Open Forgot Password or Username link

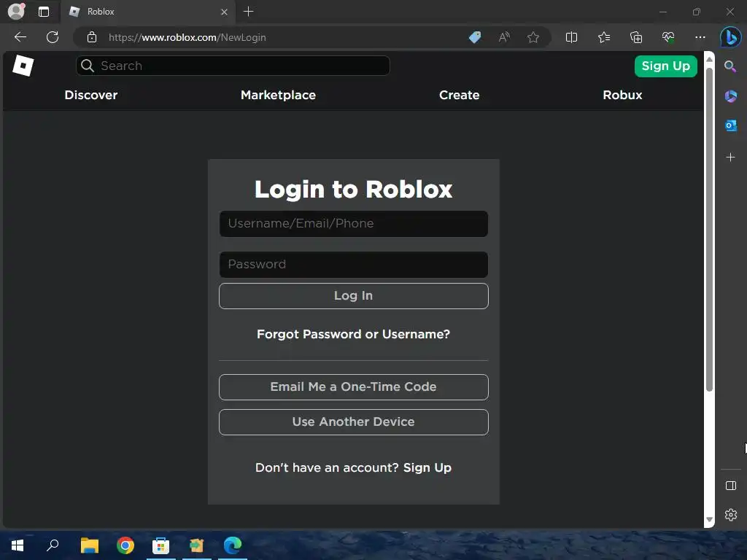tap(353, 334)
